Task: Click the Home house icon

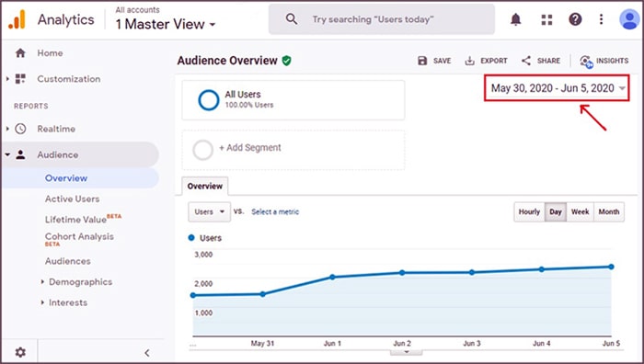Action: pos(20,53)
